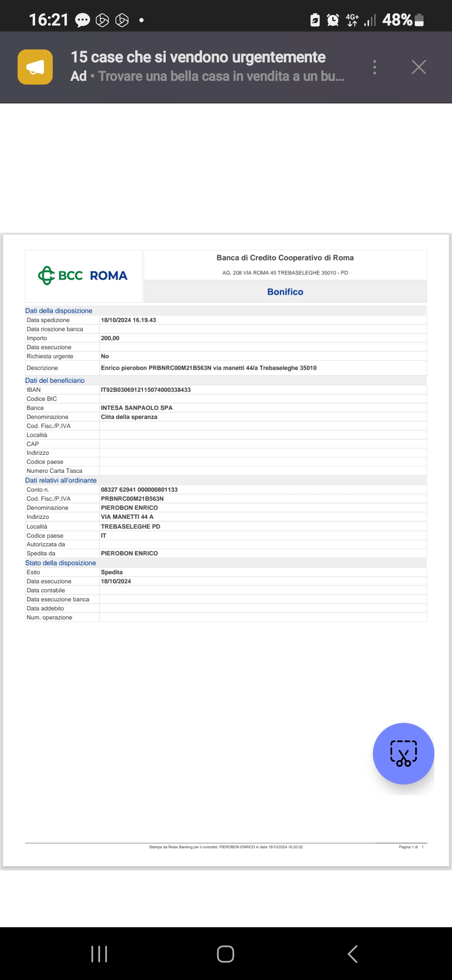Go to Android home screen
The height and width of the screenshot is (980, 452).
tap(226, 954)
